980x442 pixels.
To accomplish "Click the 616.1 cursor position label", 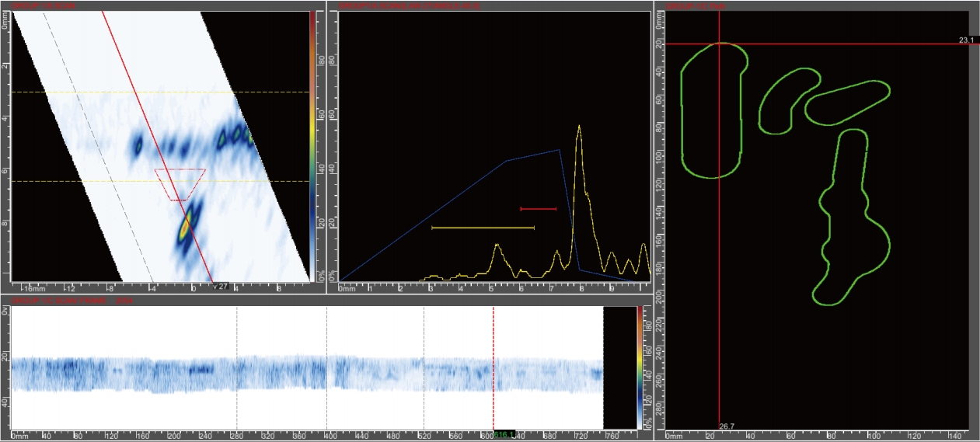I will pos(504,434).
